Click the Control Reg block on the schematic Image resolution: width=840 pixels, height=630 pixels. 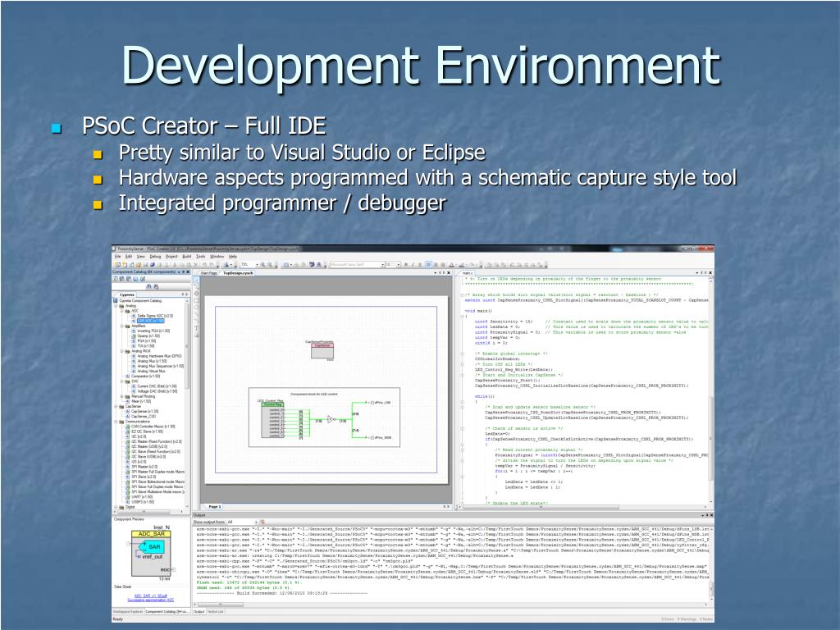[272, 419]
